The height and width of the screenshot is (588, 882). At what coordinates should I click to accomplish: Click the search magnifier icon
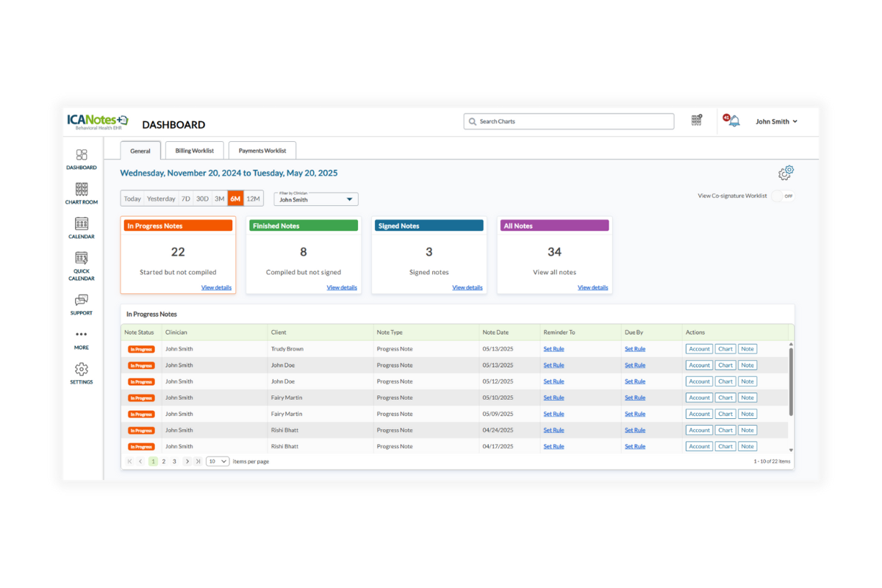pyautogui.click(x=472, y=121)
